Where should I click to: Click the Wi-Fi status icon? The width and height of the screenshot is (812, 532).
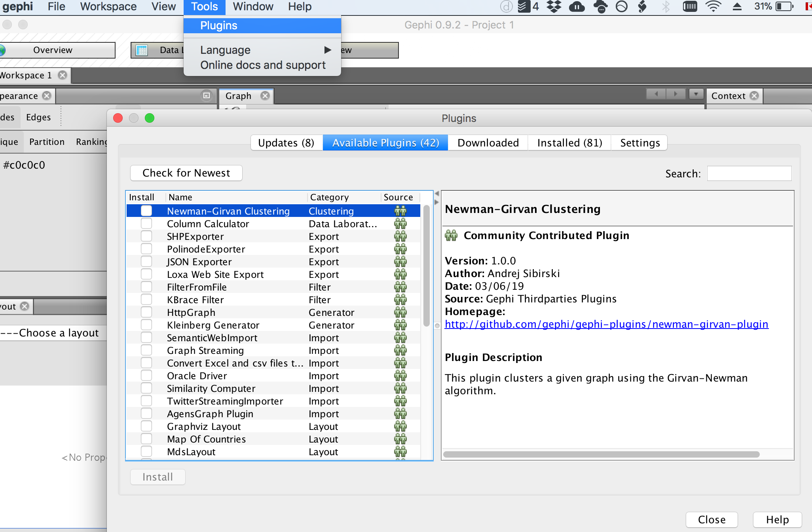(x=713, y=7)
